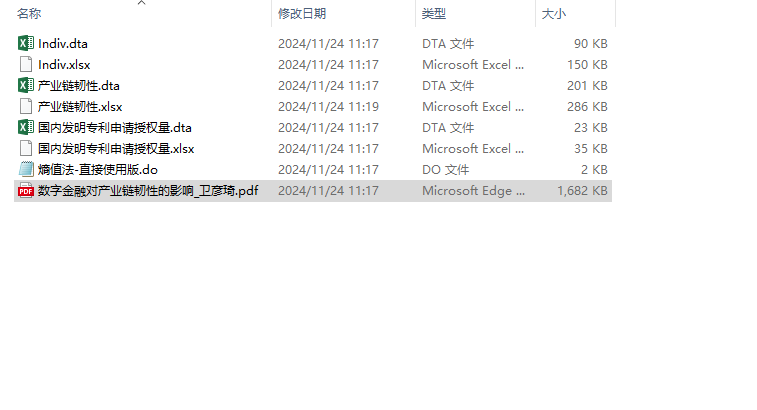Select 数字金融对产业链韧性的影响_卫彦琦.pdf file name

[148, 190]
